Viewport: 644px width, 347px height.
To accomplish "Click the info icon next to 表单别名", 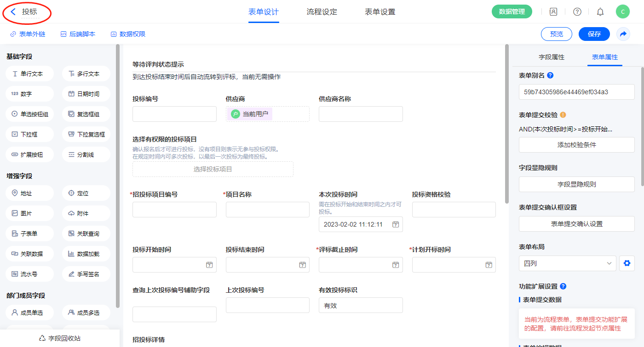I will tap(550, 75).
